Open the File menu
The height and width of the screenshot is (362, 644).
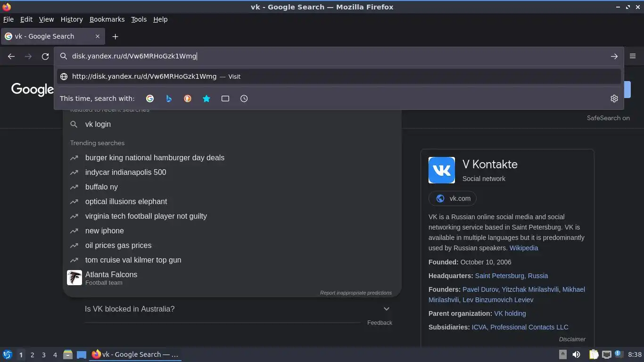[x=8, y=19]
